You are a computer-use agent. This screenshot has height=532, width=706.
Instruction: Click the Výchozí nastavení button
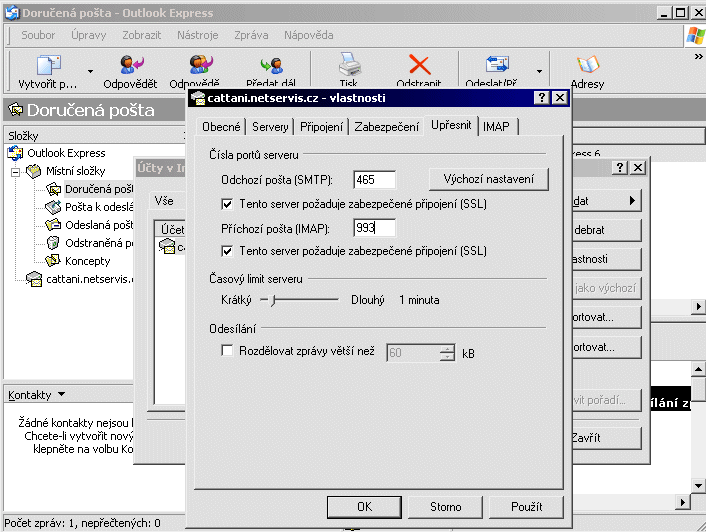click(x=489, y=179)
